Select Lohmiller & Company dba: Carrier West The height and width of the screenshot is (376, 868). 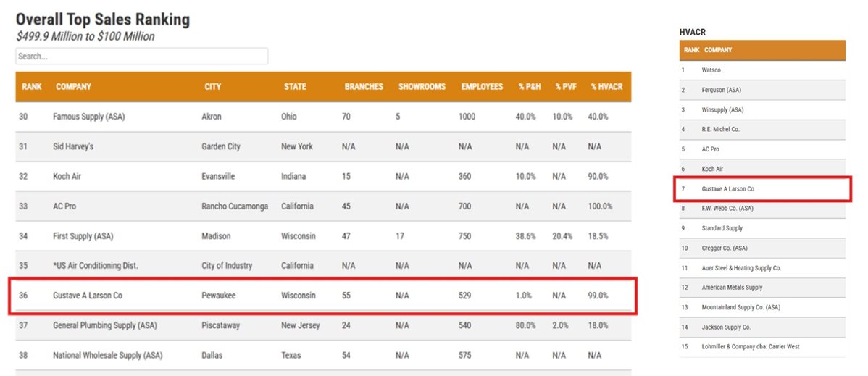coord(750,346)
